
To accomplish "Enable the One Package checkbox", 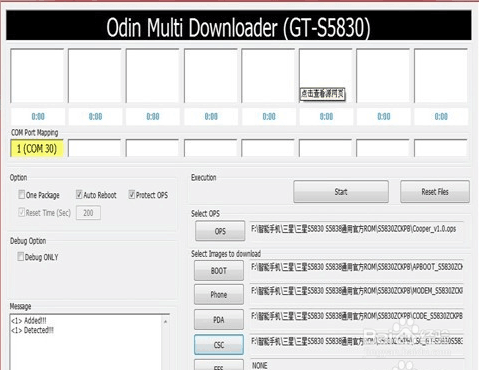I will (x=22, y=194).
